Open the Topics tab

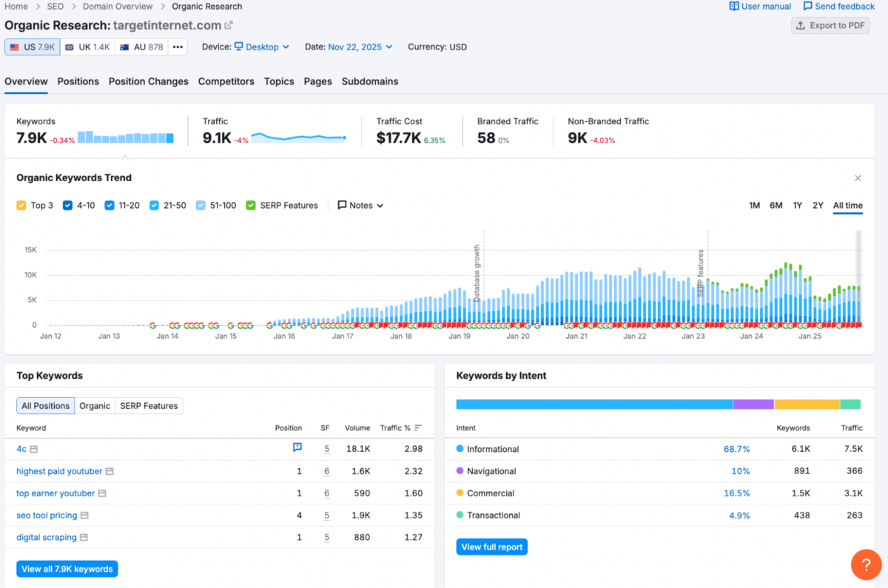point(279,81)
